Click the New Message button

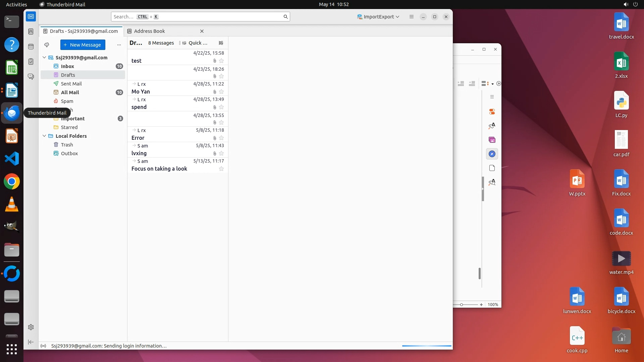pyautogui.click(x=83, y=45)
